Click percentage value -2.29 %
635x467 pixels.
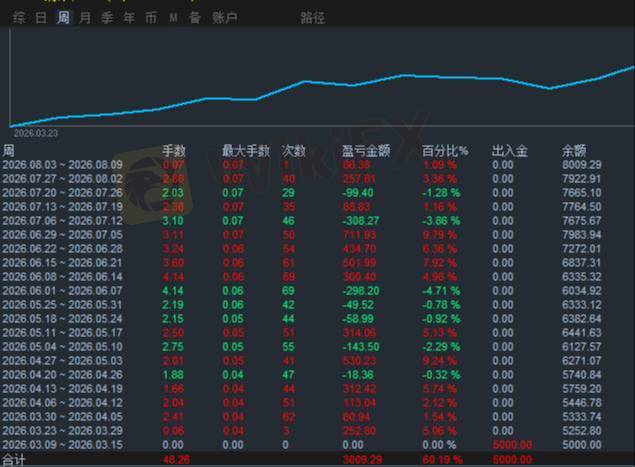click(x=441, y=347)
